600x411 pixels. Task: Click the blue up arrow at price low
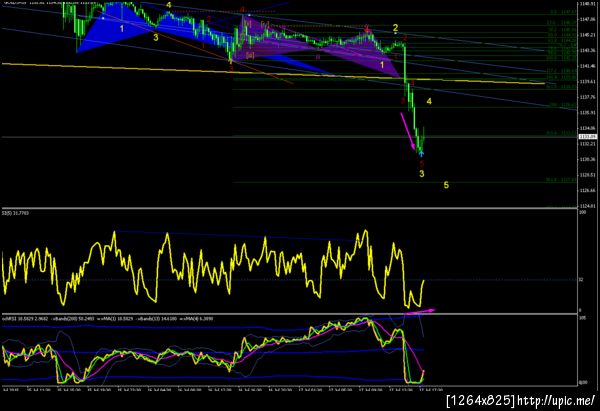[x=421, y=153]
